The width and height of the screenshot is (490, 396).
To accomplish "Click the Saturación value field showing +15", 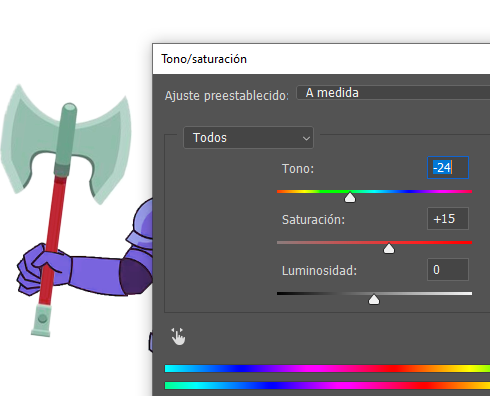I will pyautogui.click(x=448, y=219).
